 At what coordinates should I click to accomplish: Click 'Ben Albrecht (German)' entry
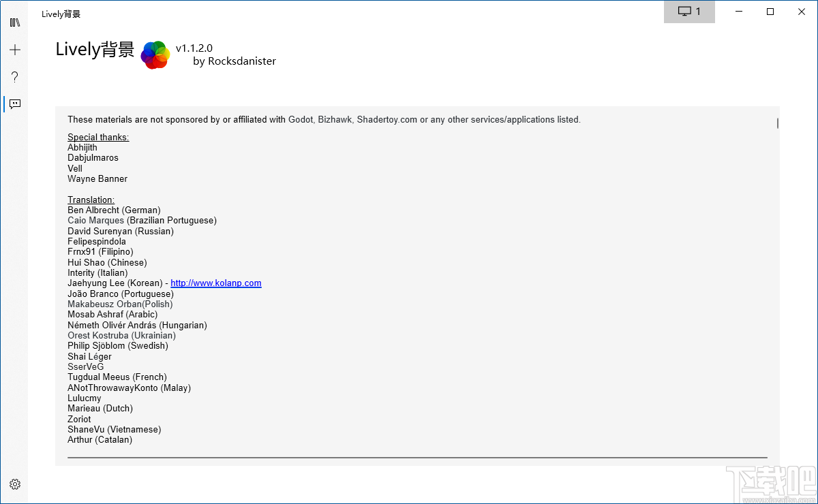114,210
